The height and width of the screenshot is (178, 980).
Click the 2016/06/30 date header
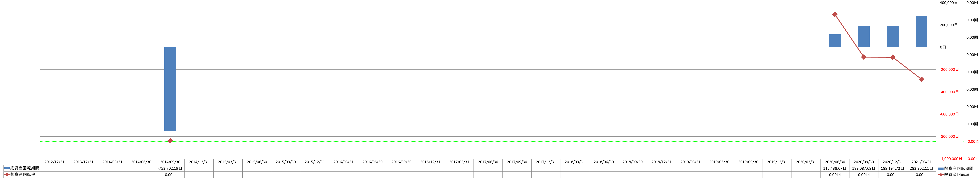[x=372, y=162]
